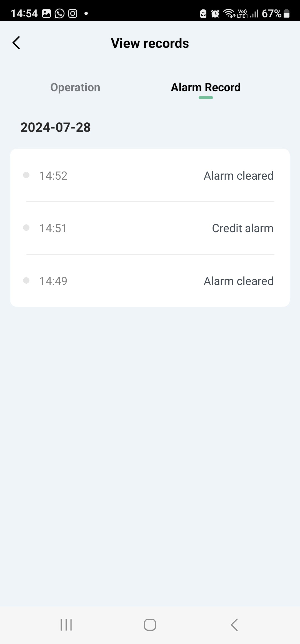The width and height of the screenshot is (300, 644).
Task: Tap the gallery image notification icon
Action: tap(46, 13)
